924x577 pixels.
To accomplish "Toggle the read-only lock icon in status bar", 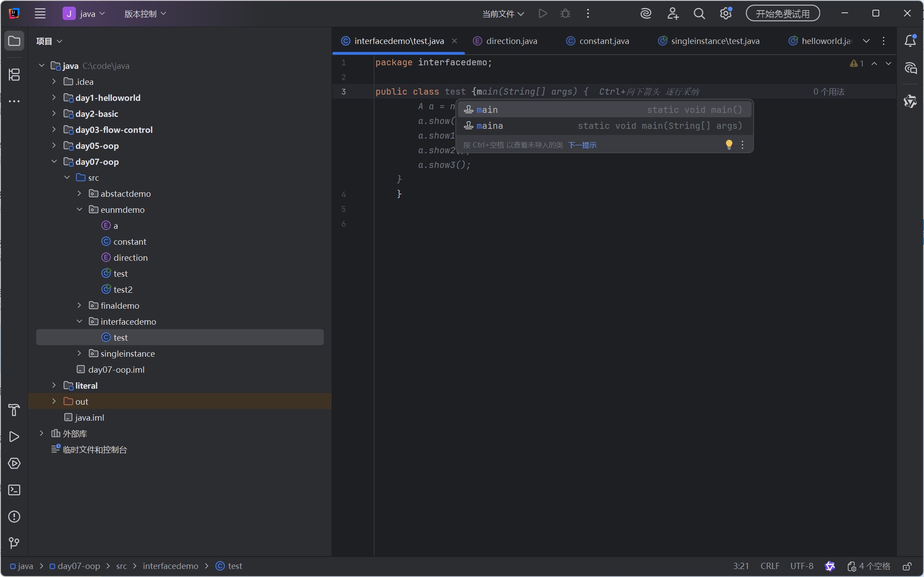I will (x=907, y=566).
